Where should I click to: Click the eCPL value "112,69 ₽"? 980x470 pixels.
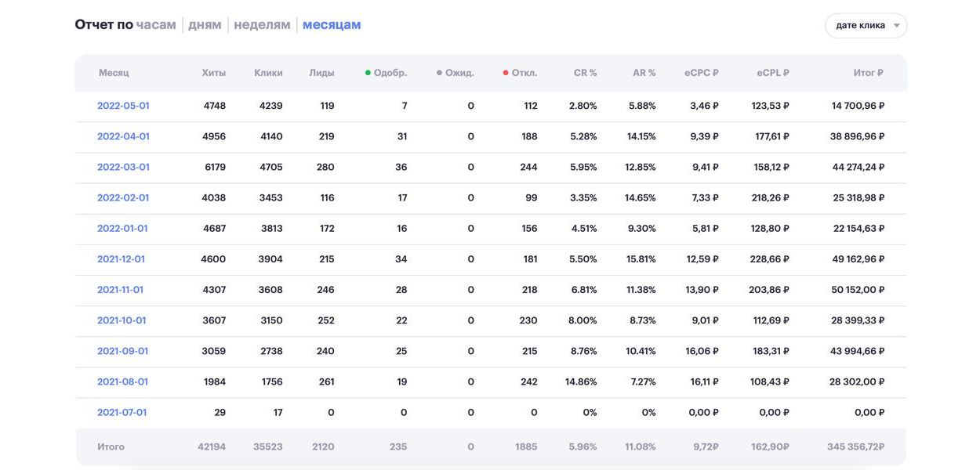coord(770,320)
